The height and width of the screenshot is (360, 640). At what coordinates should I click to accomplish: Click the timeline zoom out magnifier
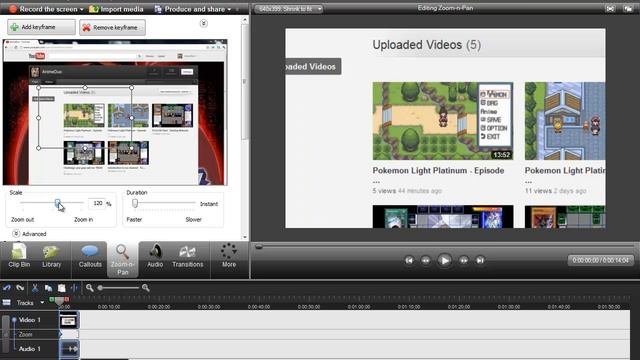coord(89,288)
